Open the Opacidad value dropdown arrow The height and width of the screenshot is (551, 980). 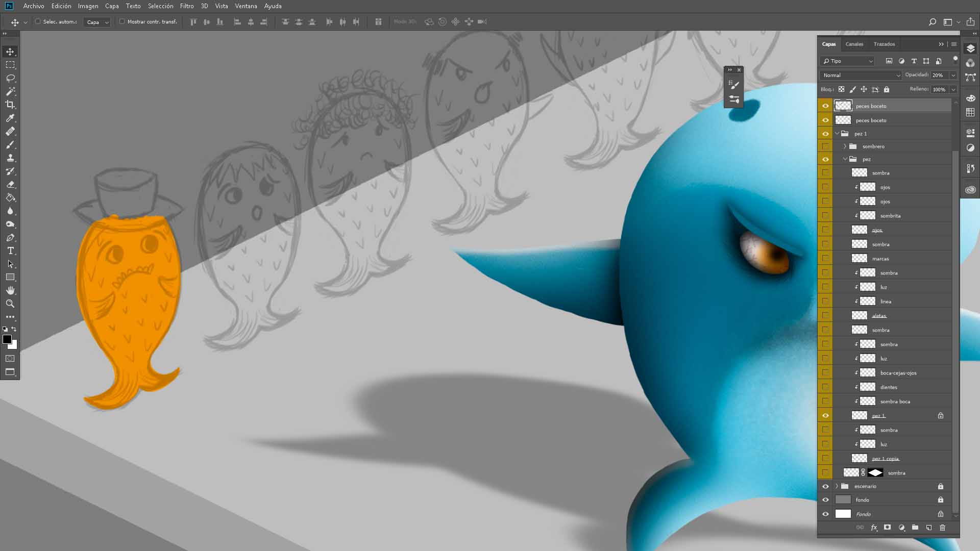[x=952, y=75]
